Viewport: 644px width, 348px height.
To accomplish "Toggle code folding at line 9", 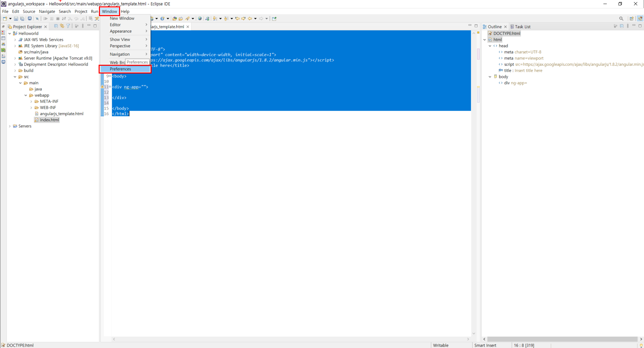I will pos(110,76).
